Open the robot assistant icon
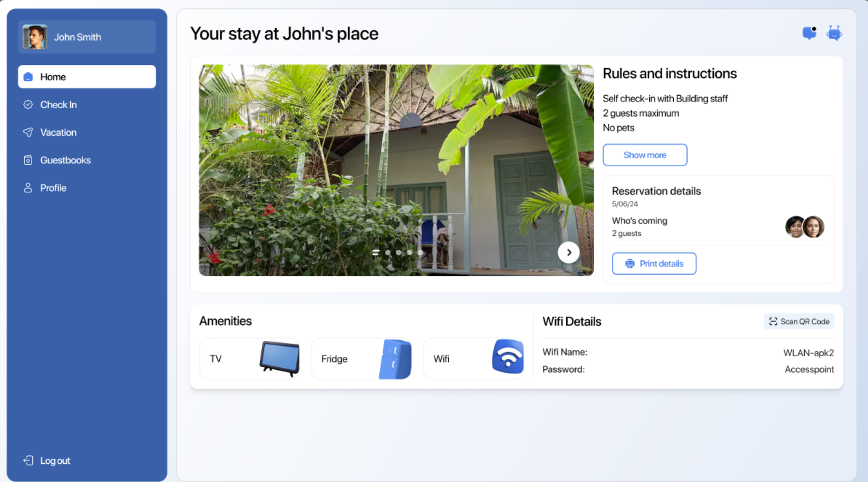The width and height of the screenshot is (868, 482). tap(834, 33)
